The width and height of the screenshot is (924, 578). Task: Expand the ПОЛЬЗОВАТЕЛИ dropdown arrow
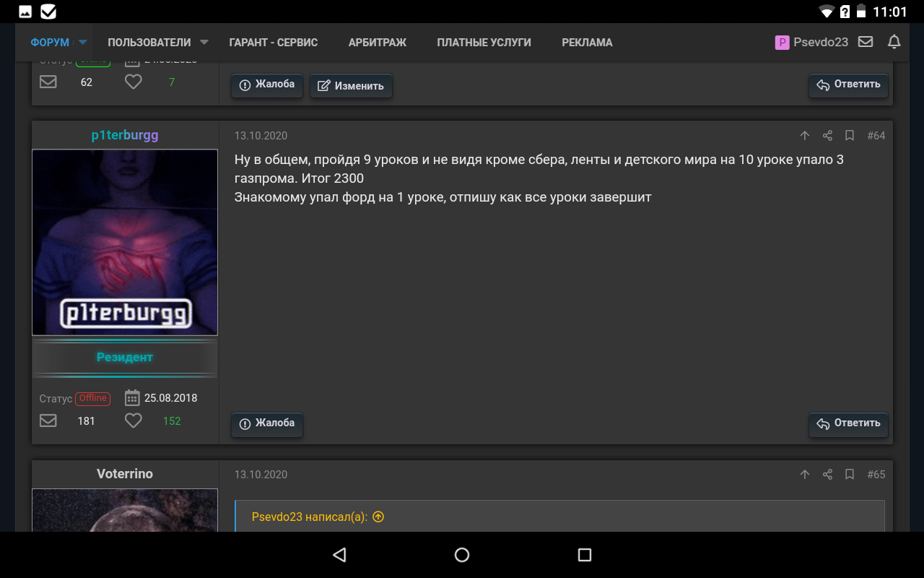coord(204,43)
